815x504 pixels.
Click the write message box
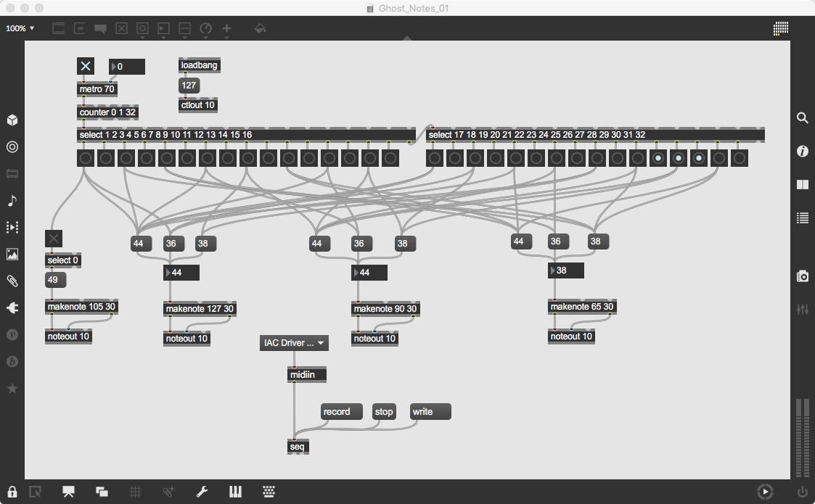[x=430, y=411]
